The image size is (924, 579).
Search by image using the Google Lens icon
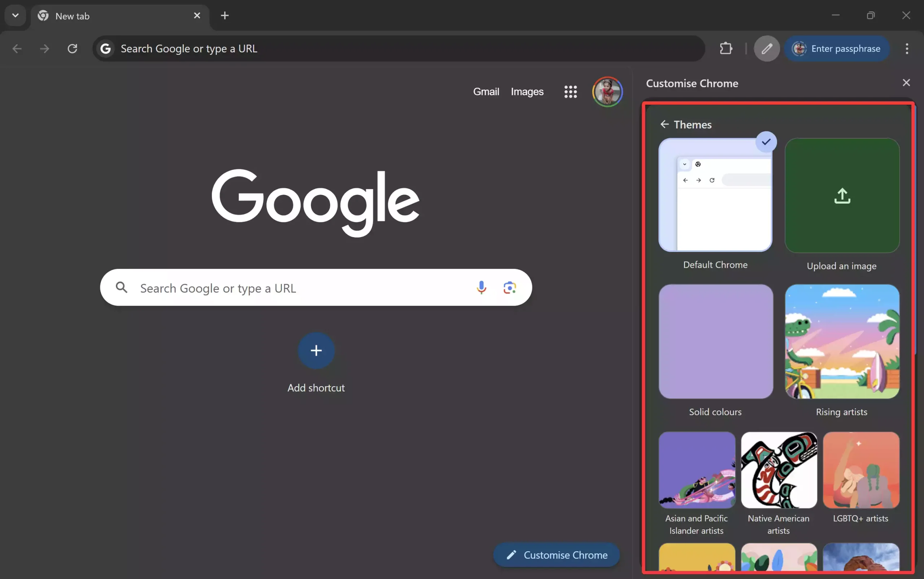pyautogui.click(x=510, y=287)
